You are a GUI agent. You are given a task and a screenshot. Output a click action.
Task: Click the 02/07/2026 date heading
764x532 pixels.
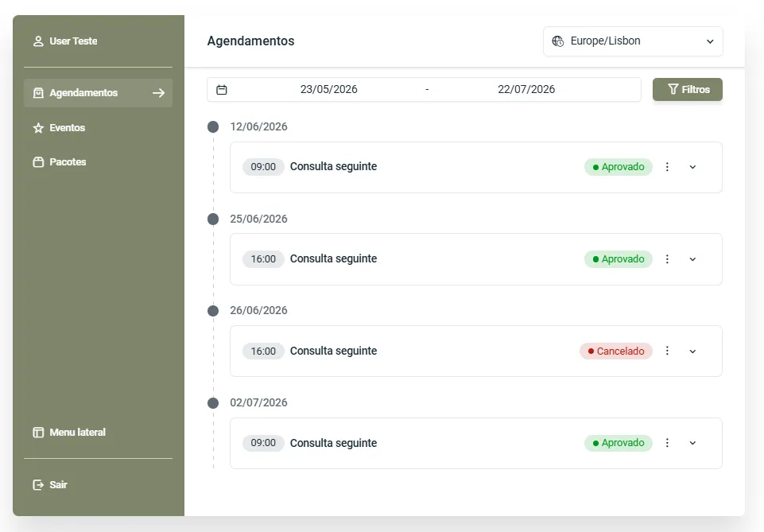click(x=258, y=403)
